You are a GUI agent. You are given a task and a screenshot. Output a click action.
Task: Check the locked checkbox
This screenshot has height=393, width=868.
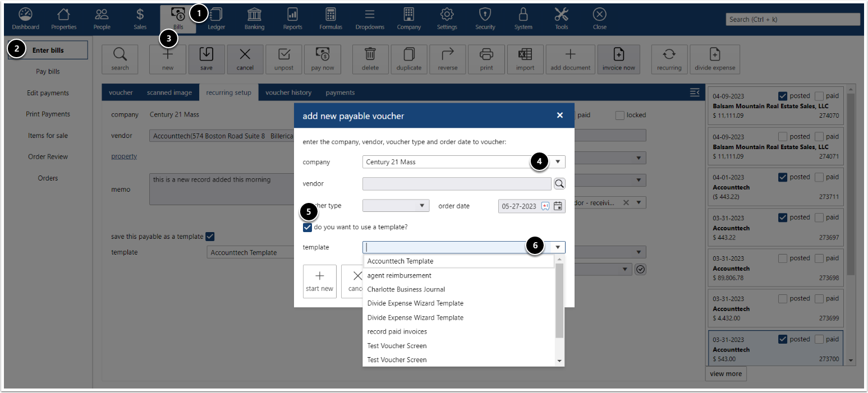point(619,115)
